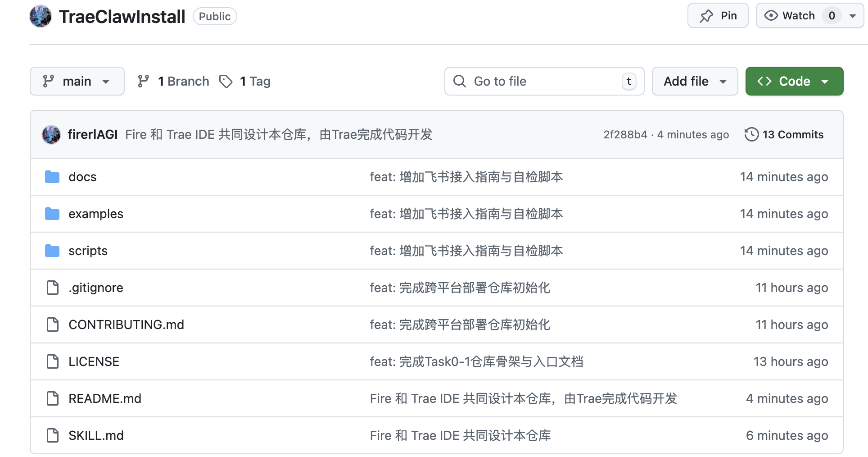Expand the Watch notification options arrow
Viewport: 868px width, 457px height.
tap(853, 16)
